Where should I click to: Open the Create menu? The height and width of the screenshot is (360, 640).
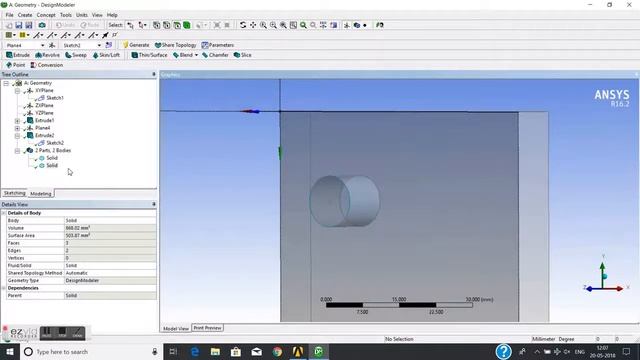tap(25, 15)
